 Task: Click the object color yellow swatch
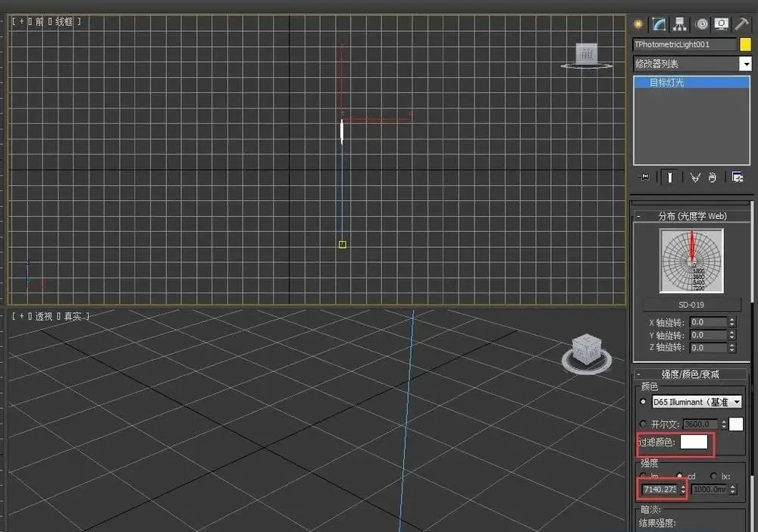click(745, 45)
